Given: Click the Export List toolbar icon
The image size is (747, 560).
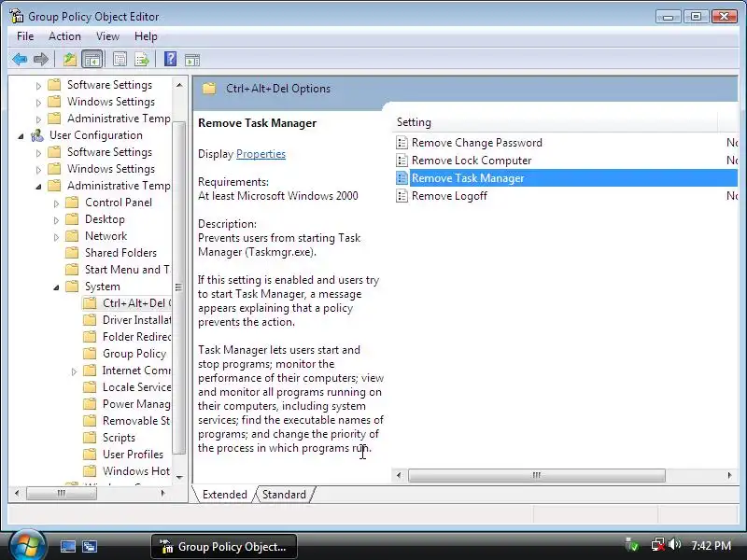Looking at the screenshot, I should click(x=142, y=60).
